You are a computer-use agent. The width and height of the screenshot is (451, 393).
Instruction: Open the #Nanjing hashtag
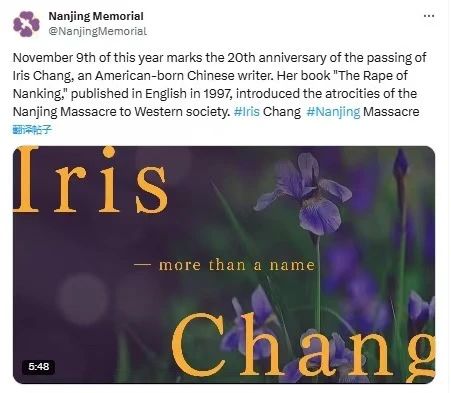tap(333, 112)
